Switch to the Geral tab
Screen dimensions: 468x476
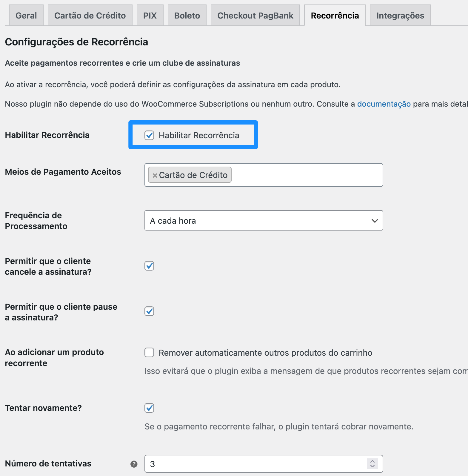pos(26,16)
